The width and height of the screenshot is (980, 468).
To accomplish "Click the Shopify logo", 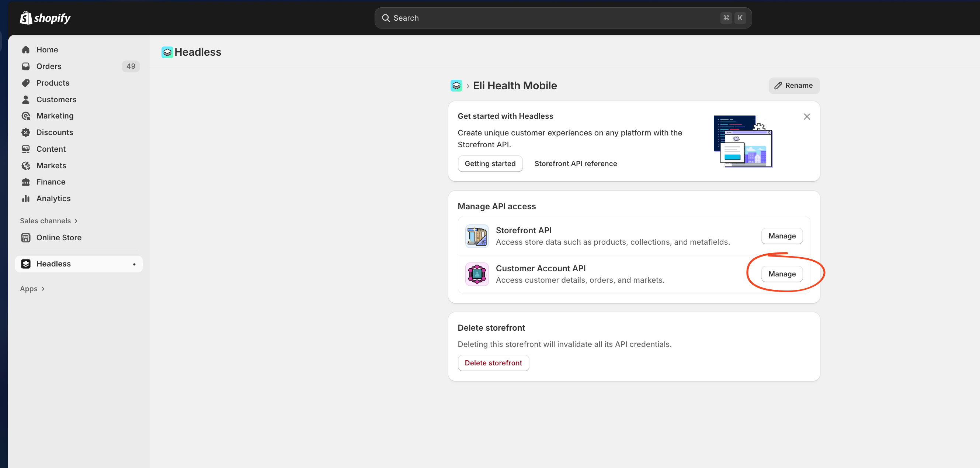I will coord(45,17).
